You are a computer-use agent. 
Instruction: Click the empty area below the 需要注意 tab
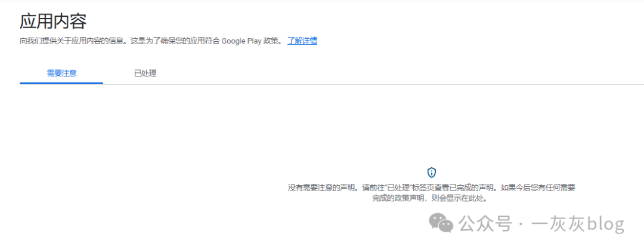point(61,131)
